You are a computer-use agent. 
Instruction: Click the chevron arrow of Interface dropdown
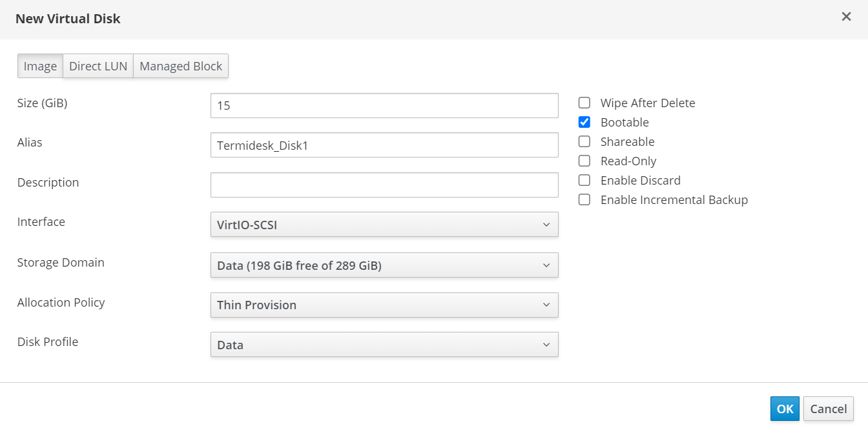546,225
